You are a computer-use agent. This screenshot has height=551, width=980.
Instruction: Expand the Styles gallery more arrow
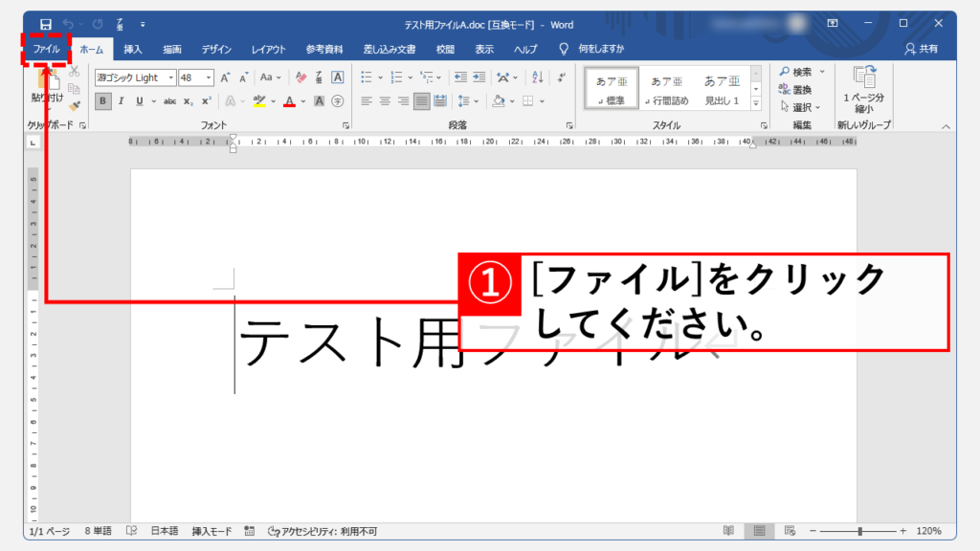(756, 102)
